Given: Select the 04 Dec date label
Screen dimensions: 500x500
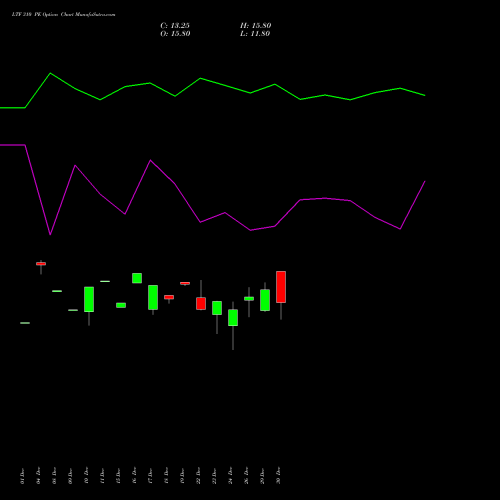Looking at the screenshot, I should [x=38, y=476].
